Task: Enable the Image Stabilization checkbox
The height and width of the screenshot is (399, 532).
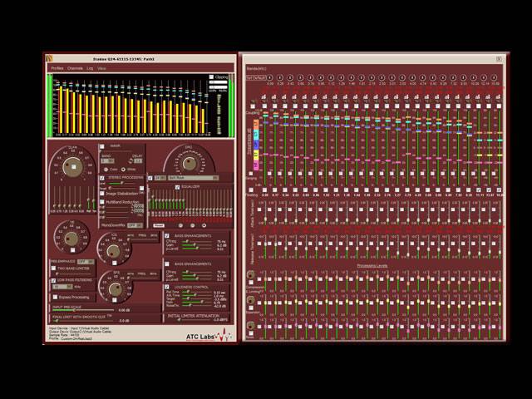Action: [101, 193]
